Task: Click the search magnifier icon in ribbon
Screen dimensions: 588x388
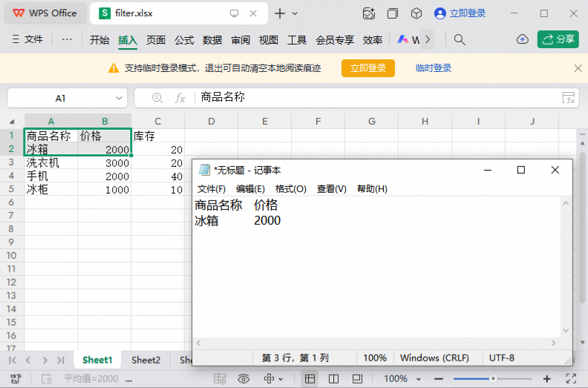Action: click(460, 39)
